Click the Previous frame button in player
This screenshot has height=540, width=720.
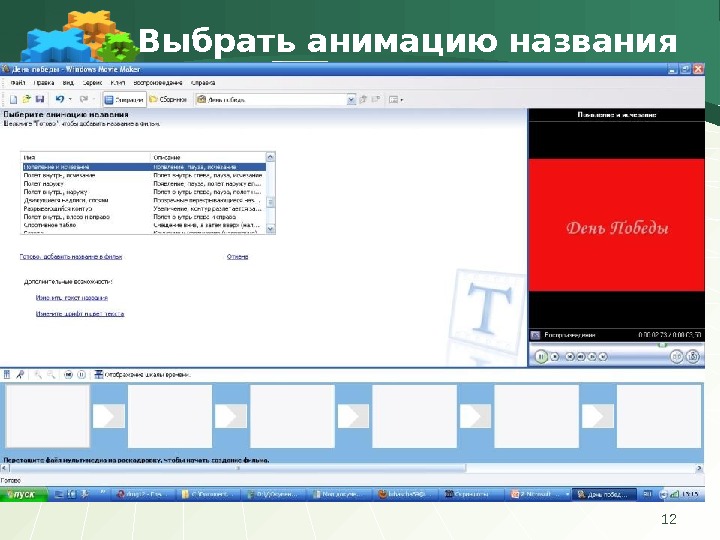coord(581,356)
